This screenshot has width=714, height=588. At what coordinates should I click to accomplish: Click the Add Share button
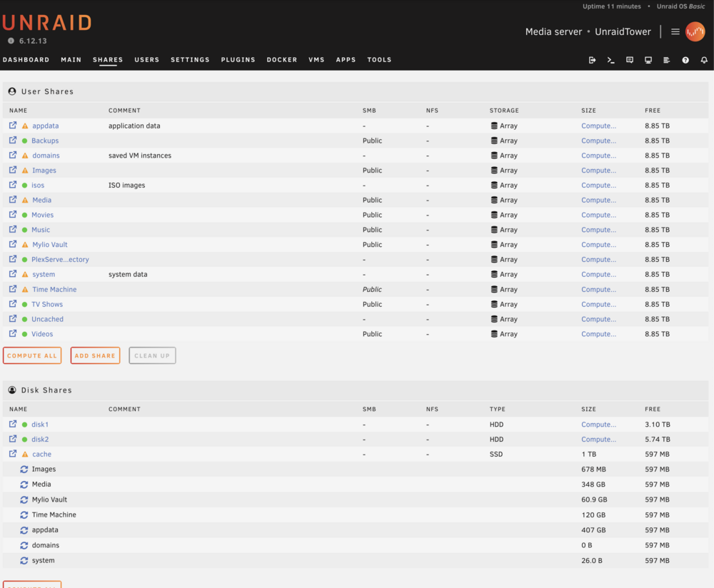pos(95,355)
